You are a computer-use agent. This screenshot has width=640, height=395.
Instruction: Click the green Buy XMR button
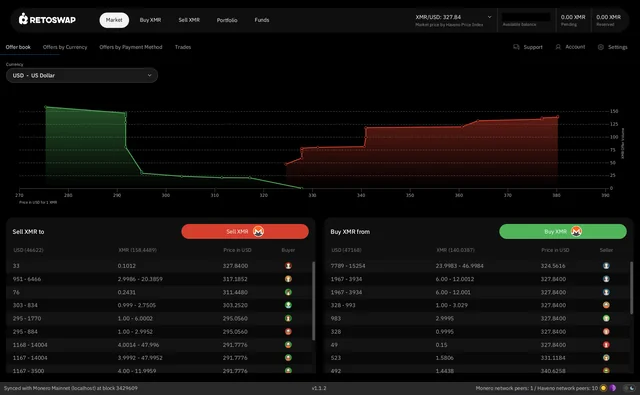point(563,231)
